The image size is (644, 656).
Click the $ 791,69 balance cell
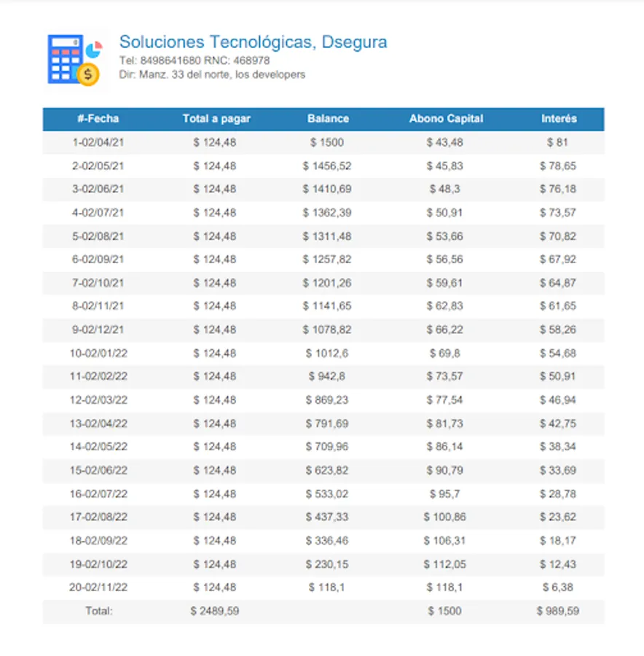[x=327, y=423]
